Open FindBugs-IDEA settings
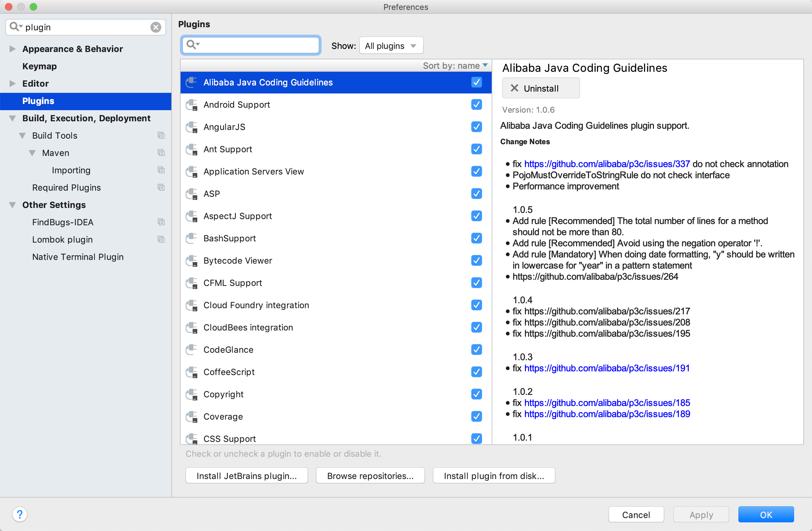This screenshot has height=531, width=812. [63, 222]
